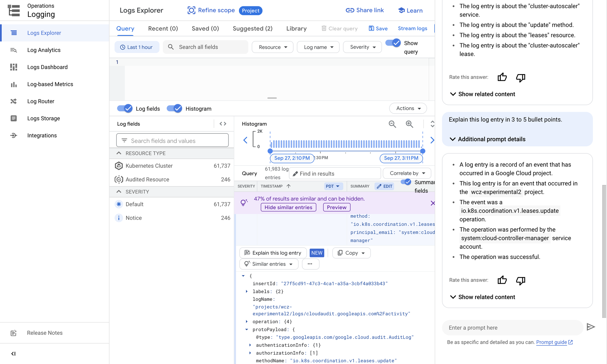Image resolution: width=607 pixels, height=364 pixels.
Task: Toggle the Log fields display switch
Action: (125, 109)
